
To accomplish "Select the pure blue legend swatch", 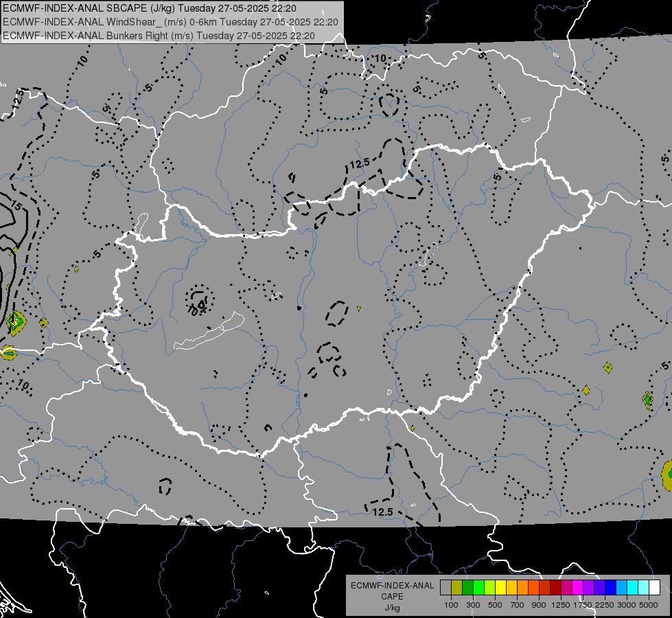I will tap(611, 588).
